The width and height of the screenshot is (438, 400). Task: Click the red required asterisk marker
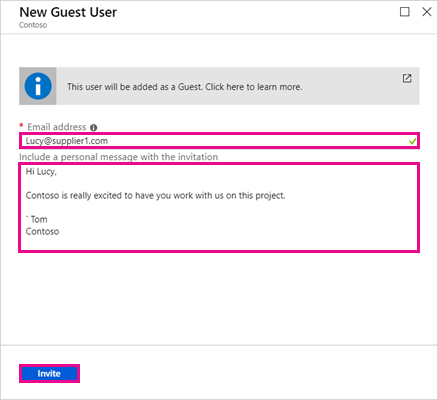21,125
